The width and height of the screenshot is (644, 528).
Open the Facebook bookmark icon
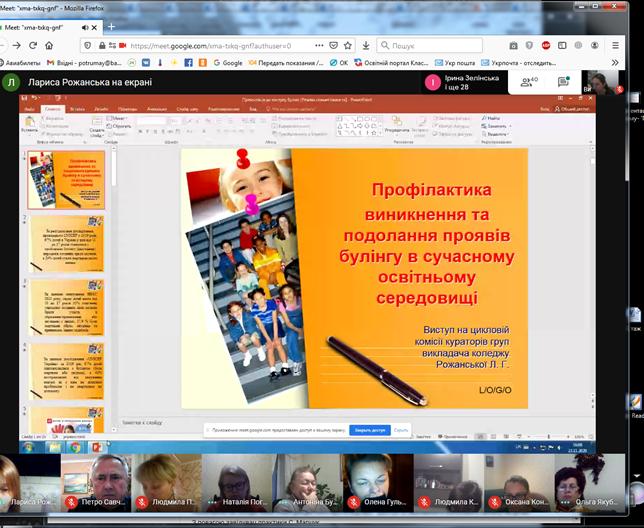(x=188, y=63)
